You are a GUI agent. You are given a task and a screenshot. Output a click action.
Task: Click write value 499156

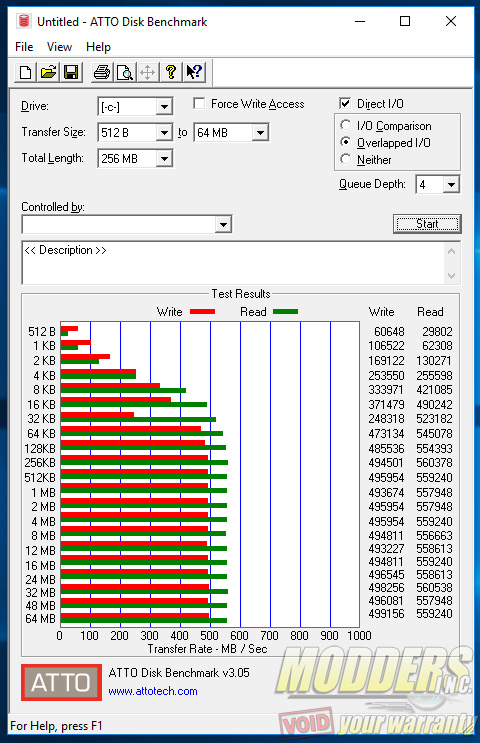click(x=386, y=614)
